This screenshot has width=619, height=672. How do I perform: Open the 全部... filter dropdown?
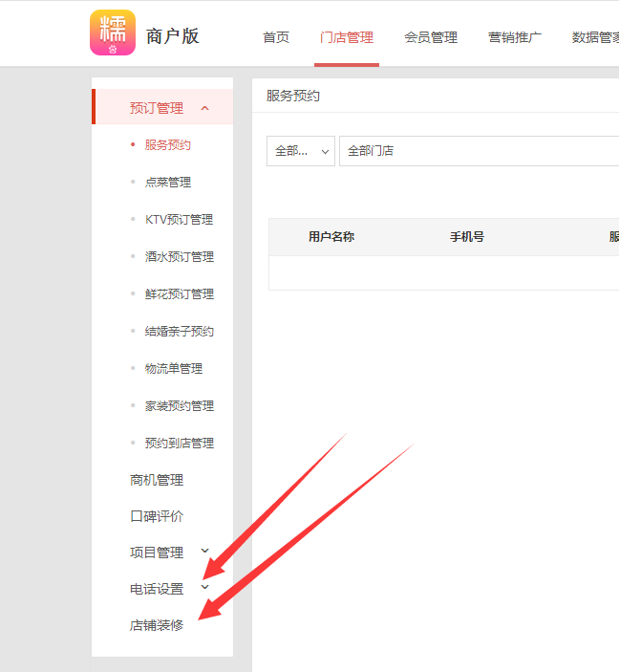tap(301, 151)
